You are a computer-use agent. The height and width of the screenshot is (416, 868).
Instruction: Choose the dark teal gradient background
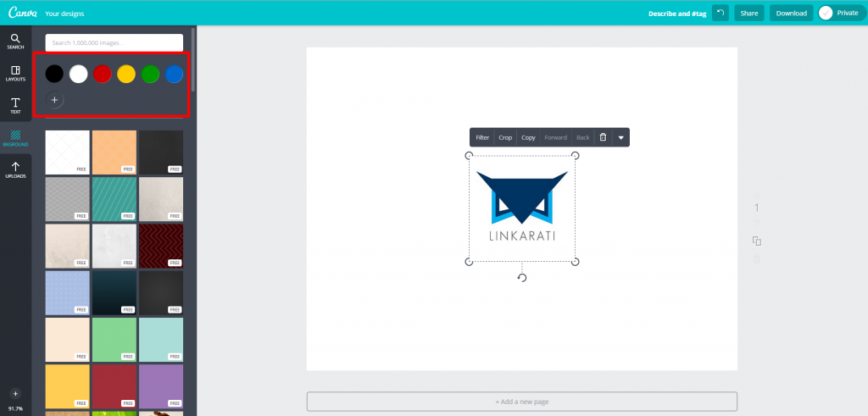114,292
